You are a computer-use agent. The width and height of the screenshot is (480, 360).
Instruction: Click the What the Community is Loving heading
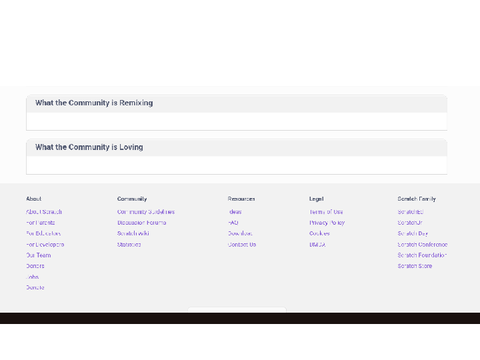(x=89, y=147)
